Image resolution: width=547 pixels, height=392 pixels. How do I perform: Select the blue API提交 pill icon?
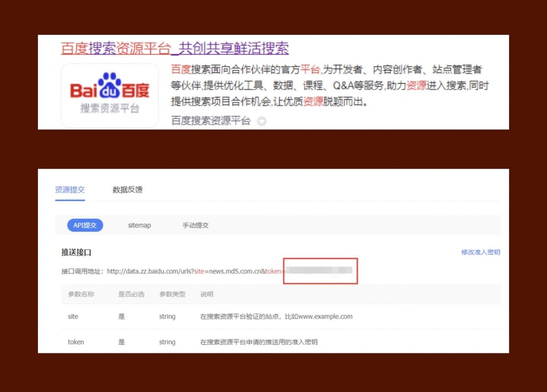tap(85, 225)
